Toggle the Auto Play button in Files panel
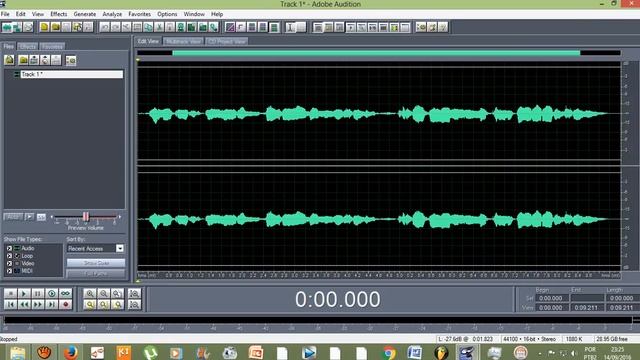Screen dimensions: 640x360 pyautogui.click(x=13, y=217)
